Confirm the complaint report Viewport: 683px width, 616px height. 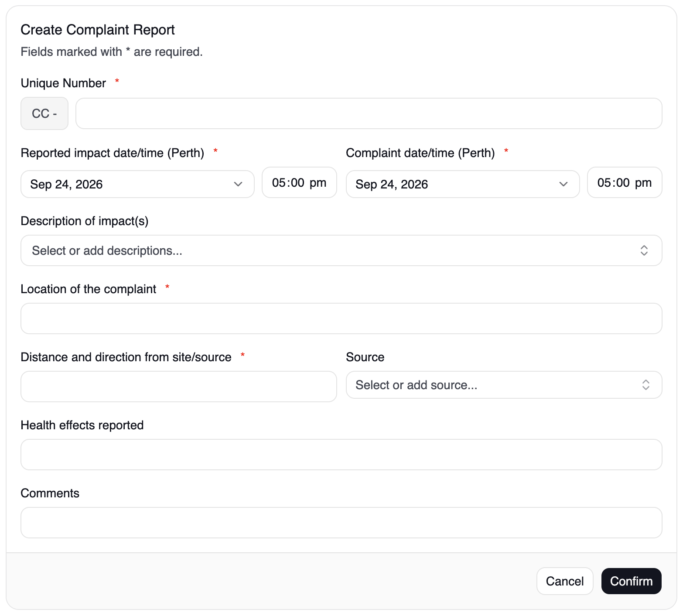(632, 581)
